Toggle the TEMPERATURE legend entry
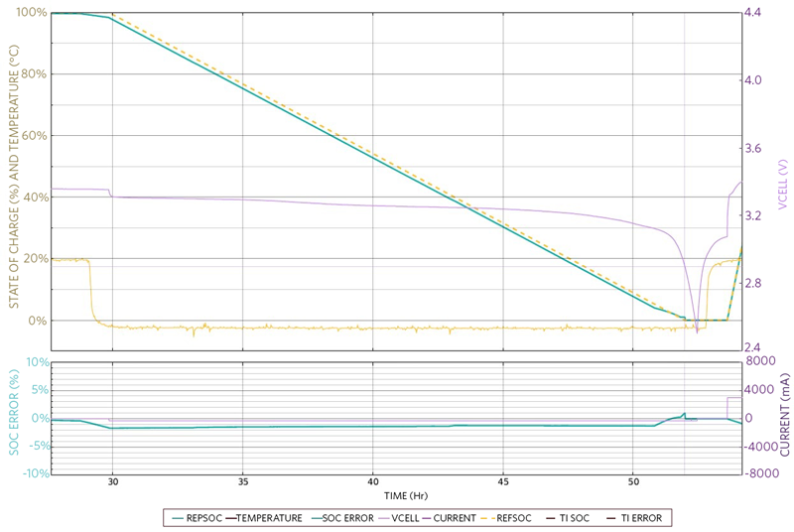Screen dimensions: 794x532 263,518
